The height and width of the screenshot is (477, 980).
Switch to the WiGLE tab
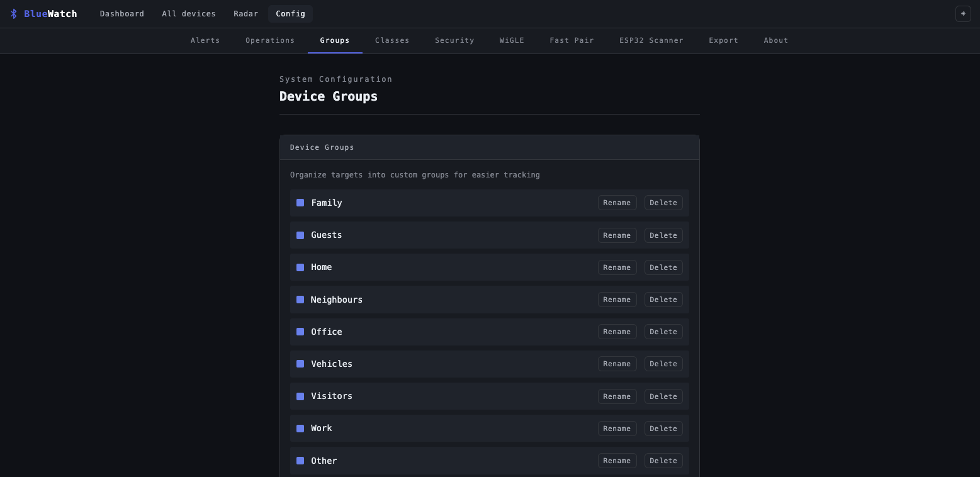tap(512, 40)
